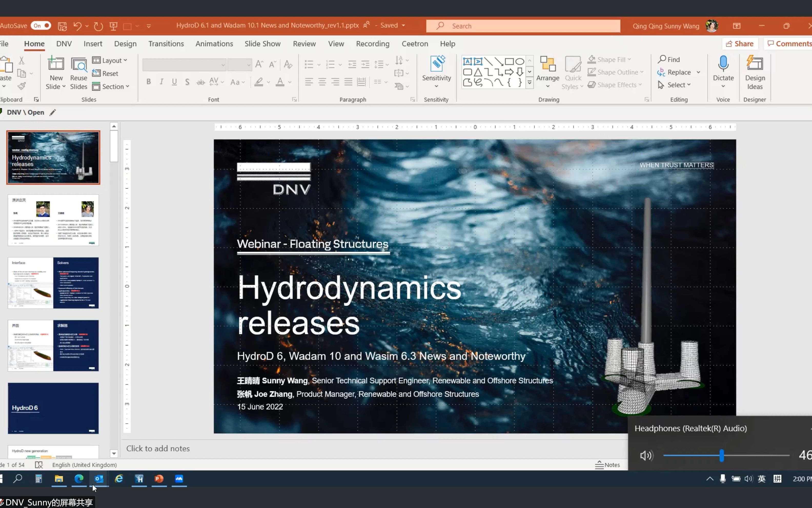The height and width of the screenshot is (508, 812).
Task: Open the Insert tab
Action: (x=93, y=44)
